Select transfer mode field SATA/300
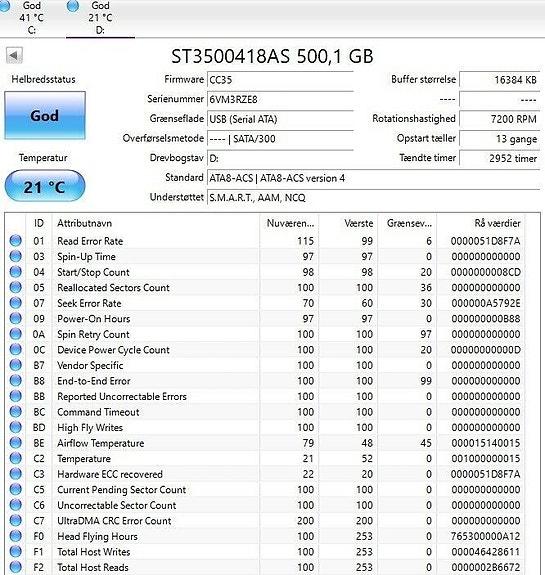 click(x=280, y=139)
